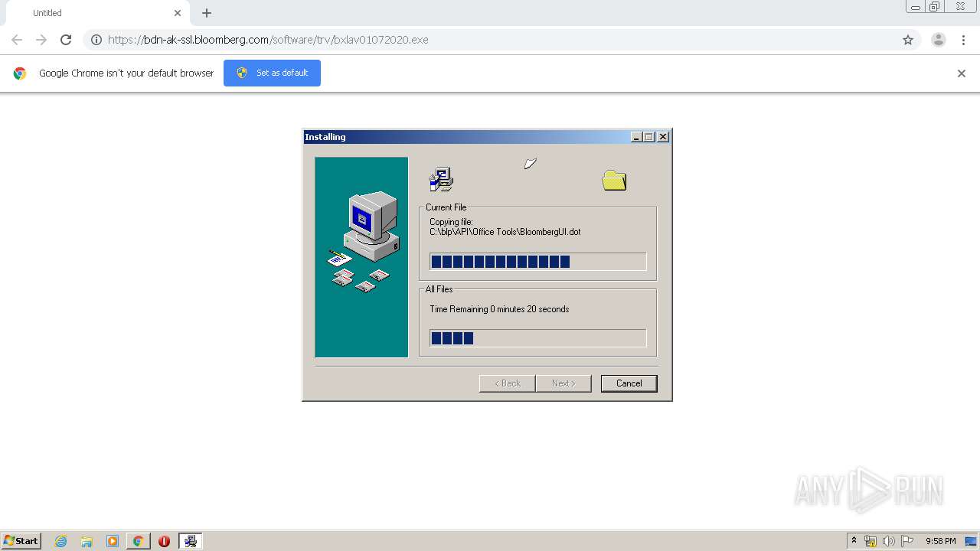This screenshot has height=551, width=980.
Task: Go forward in Chrome
Action: point(41,40)
